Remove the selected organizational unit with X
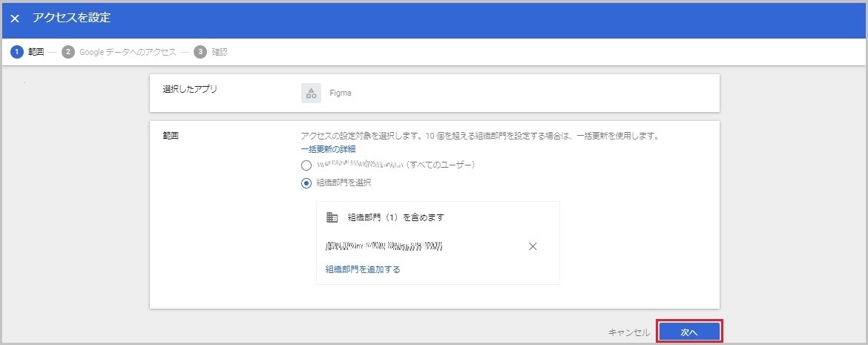The image size is (868, 345). pyautogui.click(x=533, y=246)
